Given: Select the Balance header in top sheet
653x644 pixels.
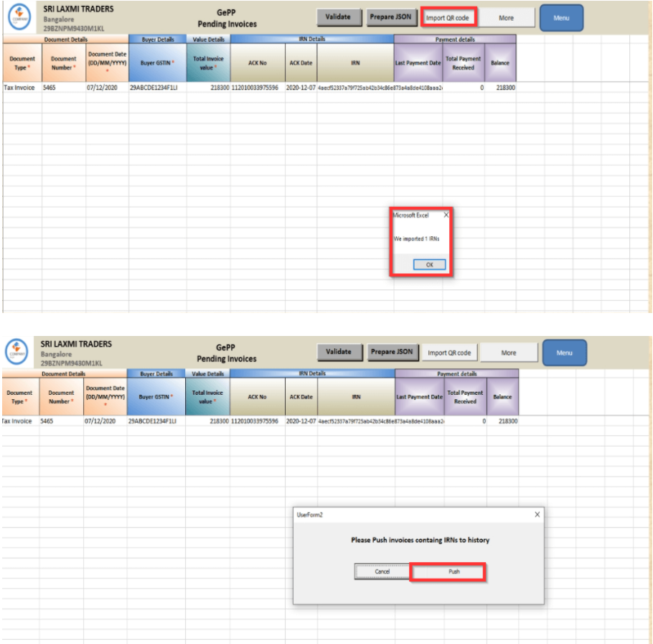Looking at the screenshot, I should [500, 63].
